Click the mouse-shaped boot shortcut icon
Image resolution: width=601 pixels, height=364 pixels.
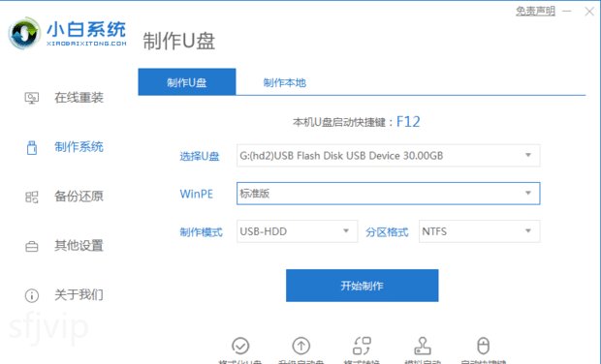483,346
